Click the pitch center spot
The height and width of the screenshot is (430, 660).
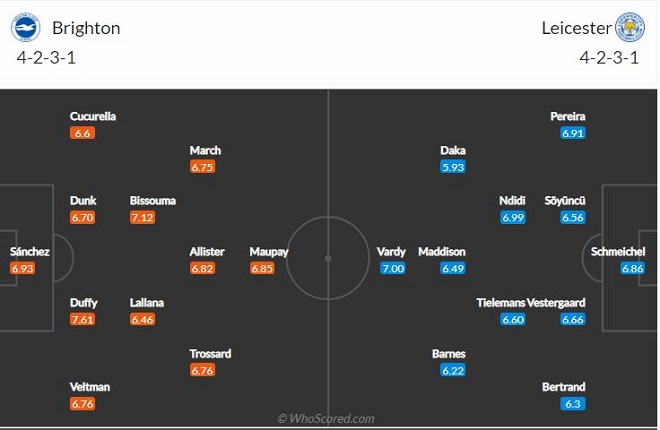click(x=328, y=258)
